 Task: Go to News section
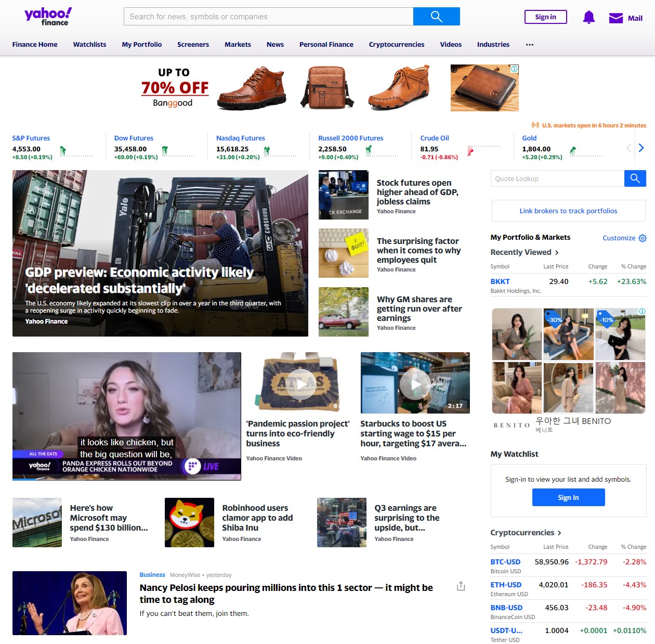tap(275, 45)
